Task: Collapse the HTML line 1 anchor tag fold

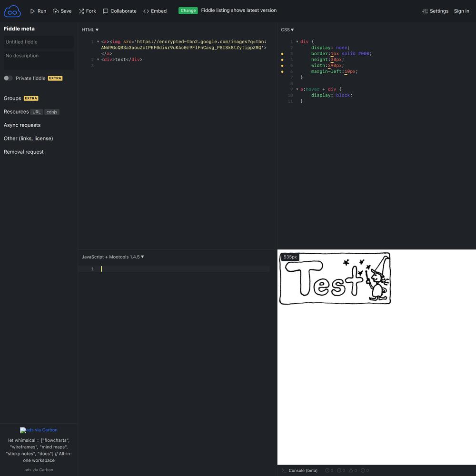Action: click(98, 41)
